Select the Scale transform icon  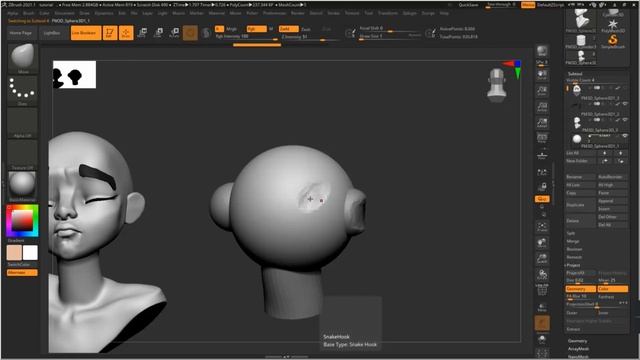tap(158, 33)
